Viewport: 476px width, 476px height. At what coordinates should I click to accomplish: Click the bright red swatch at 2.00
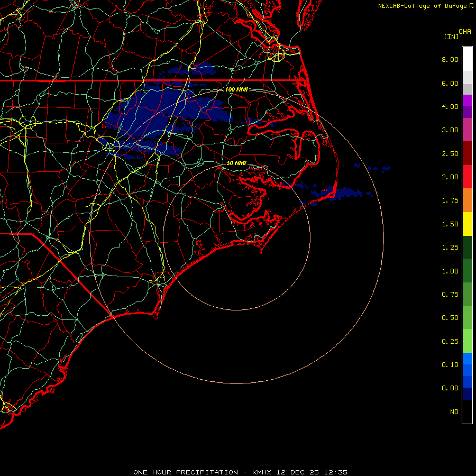467,177
